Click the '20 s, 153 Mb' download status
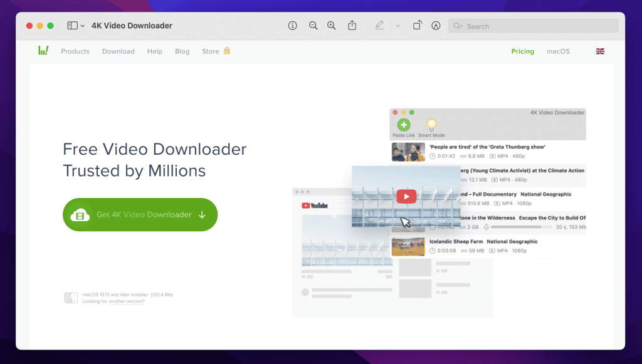Screen dimensions: 642x364 [571, 227]
